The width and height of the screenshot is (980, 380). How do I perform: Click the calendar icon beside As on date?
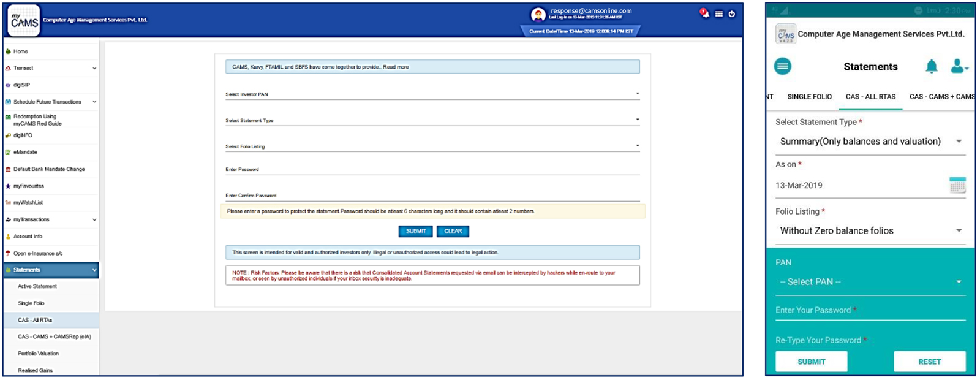[957, 185]
